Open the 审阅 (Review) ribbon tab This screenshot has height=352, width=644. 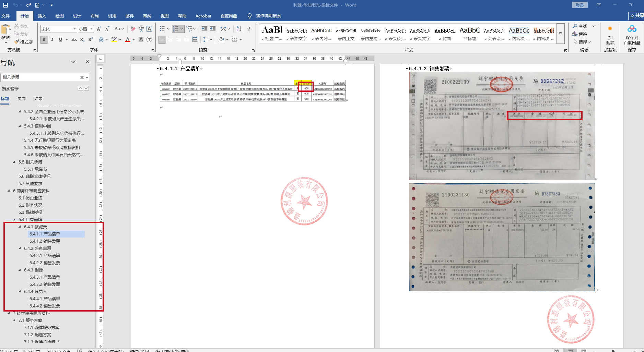tap(147, 16)
